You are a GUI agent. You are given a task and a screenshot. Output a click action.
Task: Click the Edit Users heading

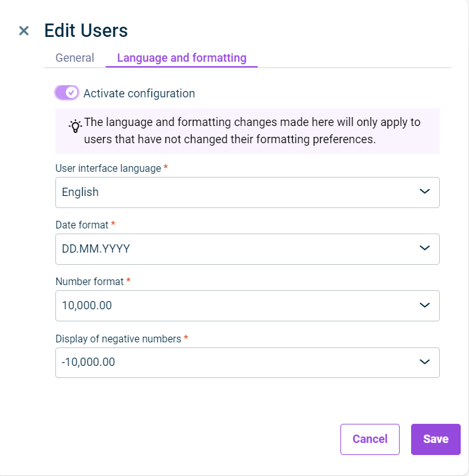86,31
